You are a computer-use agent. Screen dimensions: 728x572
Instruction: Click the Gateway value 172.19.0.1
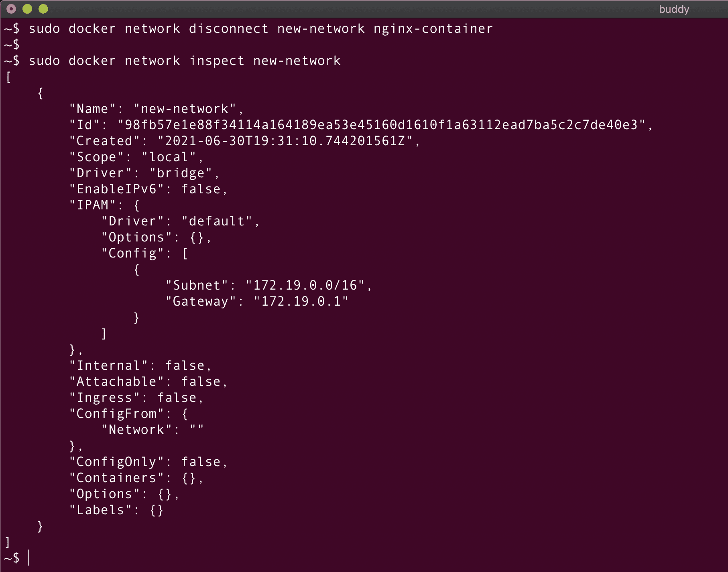pos(301,301)
